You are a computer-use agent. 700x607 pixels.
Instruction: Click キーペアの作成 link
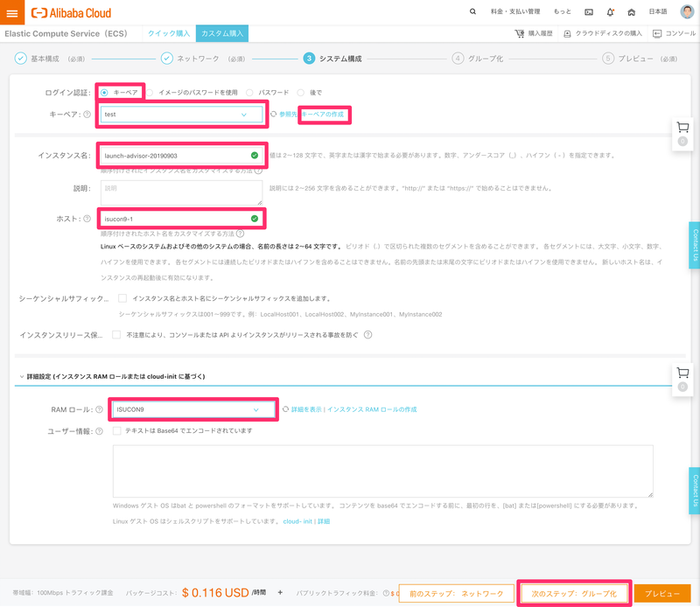(322, 115)
